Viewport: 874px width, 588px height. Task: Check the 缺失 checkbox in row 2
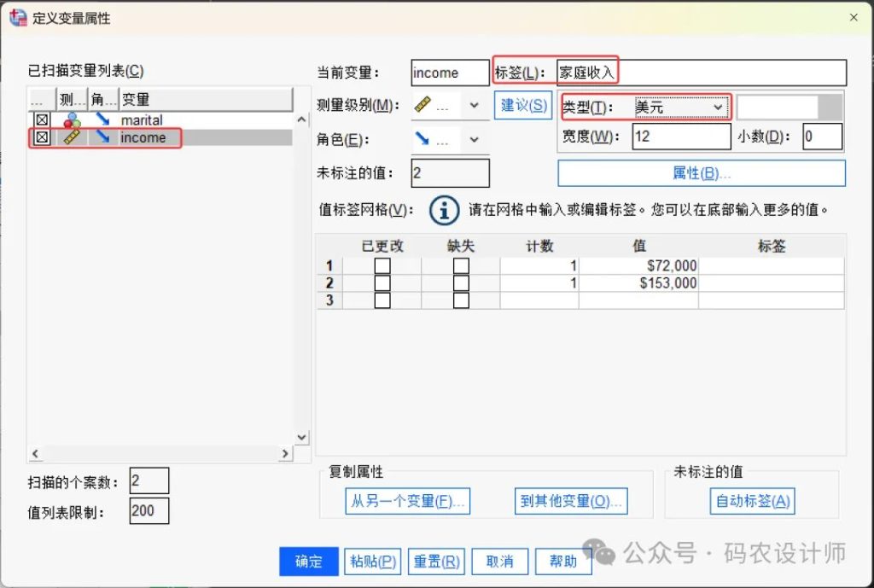461,283
